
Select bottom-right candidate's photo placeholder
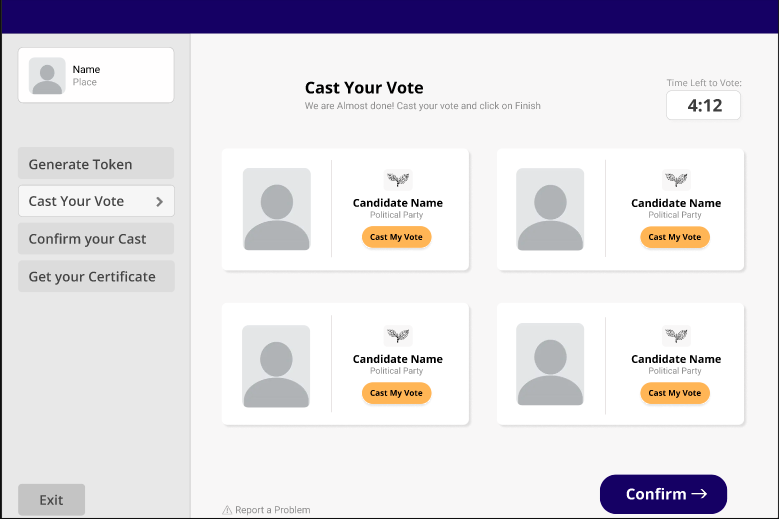point(550,365)
